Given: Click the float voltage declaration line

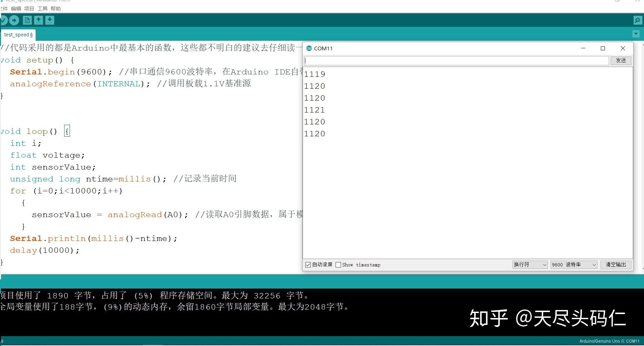Looking at the screenshot, I should [x=48, y=155].
